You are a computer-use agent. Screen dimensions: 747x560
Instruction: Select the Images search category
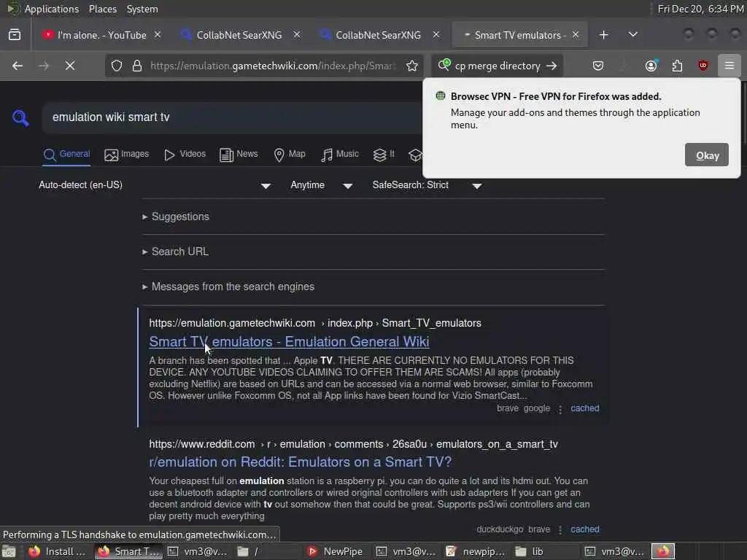127,155
